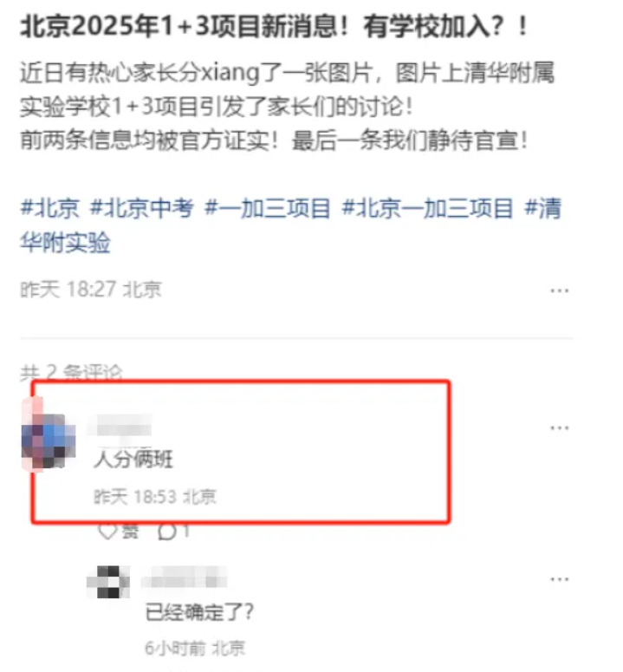Open the post's three-dot options menu

(x=559, y=290)
